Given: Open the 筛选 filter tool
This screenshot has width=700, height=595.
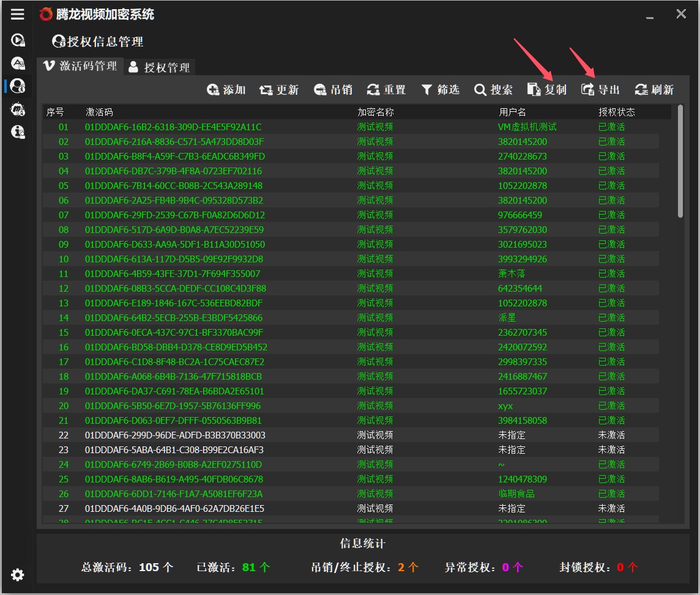Looking at the screenshot, I should pyautogui.click(x=440, y=90).
